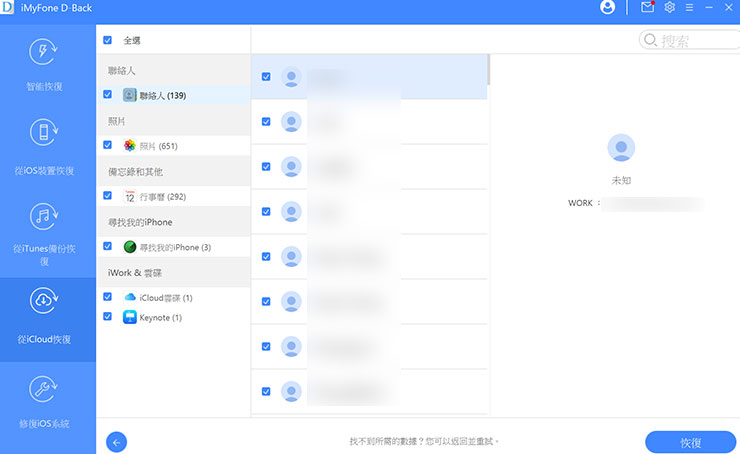
Task: Uncheck the third contact row checkbox
Action: click(266, 167)
